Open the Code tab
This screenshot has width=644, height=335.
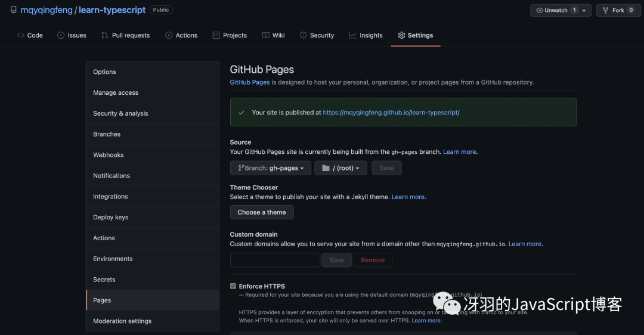30,35
